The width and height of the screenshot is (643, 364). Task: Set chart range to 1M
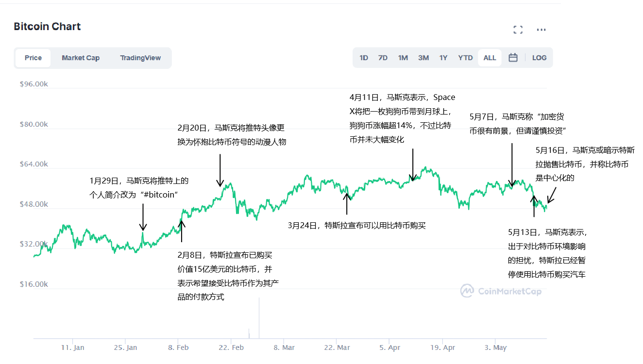tap(403, 58)
